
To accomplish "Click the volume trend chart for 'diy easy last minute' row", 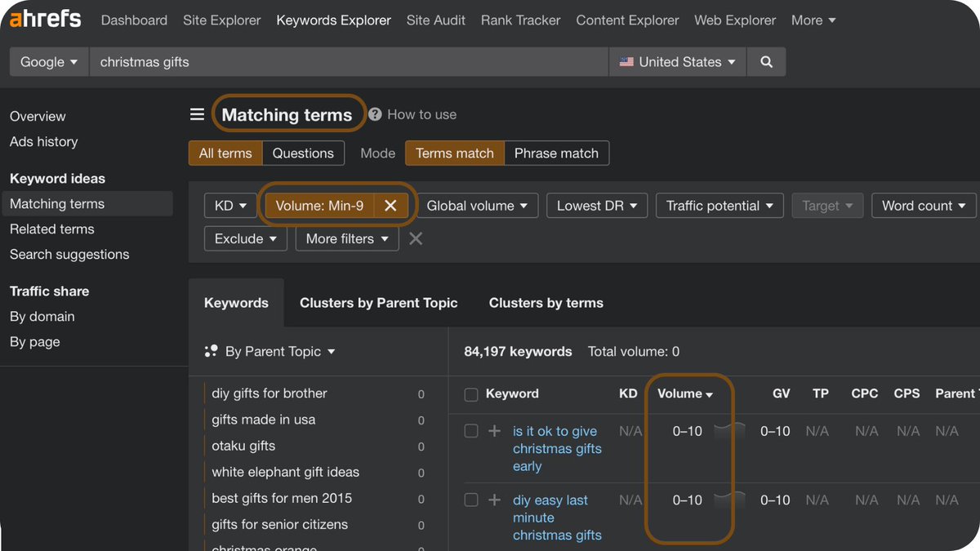I will tap(729, 500).
